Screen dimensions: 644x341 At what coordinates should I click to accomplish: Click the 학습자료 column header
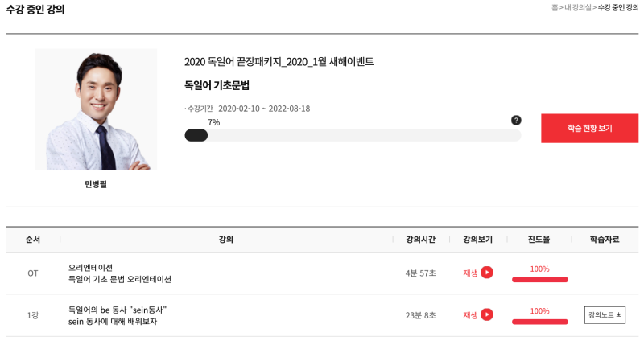(x=605, y=240)
